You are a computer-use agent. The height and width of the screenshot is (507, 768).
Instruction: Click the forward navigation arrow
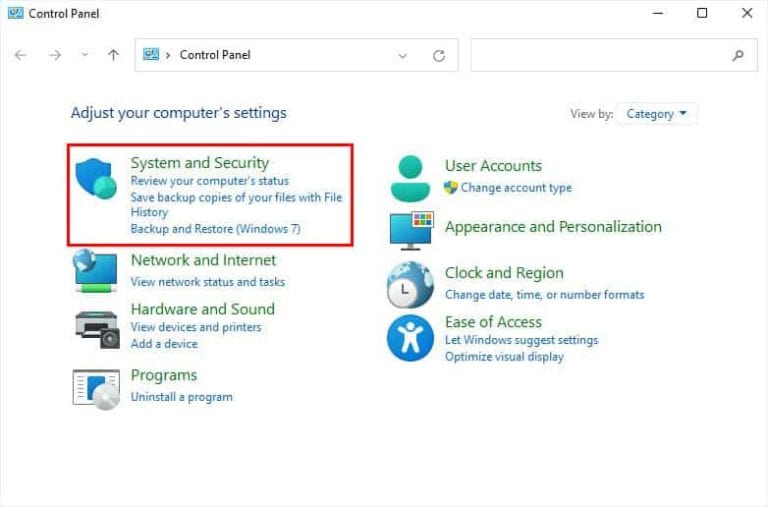point(55,55)
